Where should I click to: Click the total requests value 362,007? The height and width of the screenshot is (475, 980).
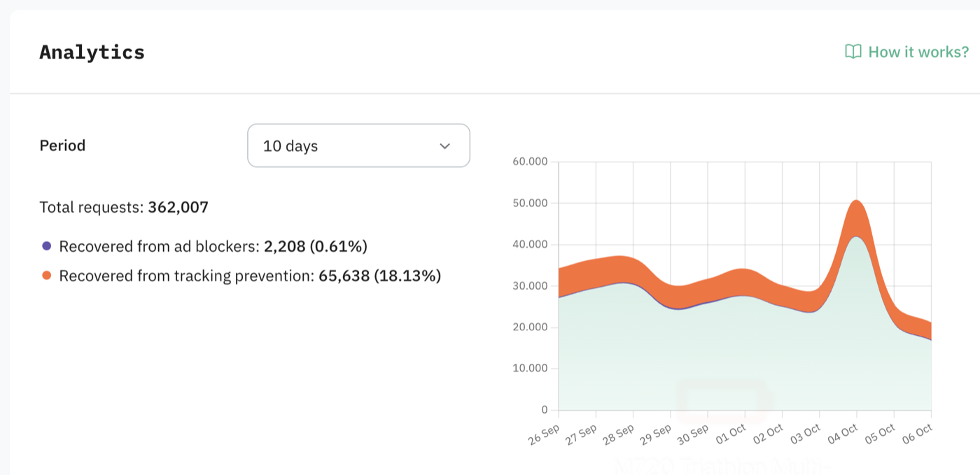coord(178,207)
